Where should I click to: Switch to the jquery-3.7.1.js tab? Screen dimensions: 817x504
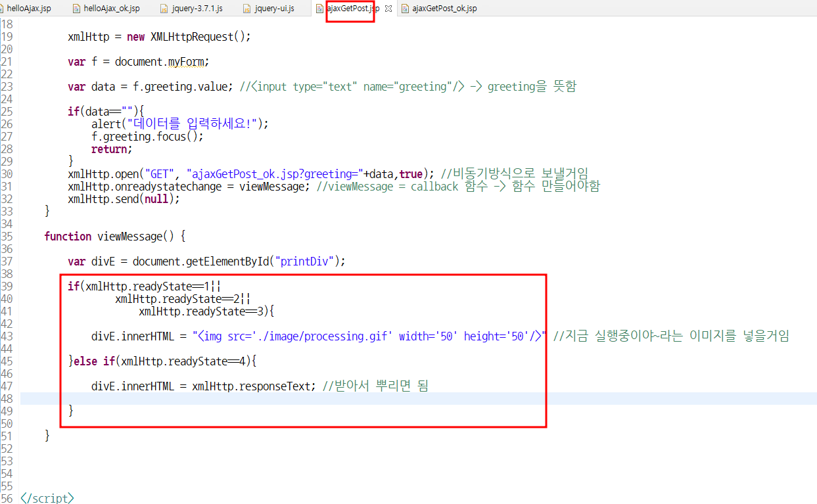[x=193, y=9]
